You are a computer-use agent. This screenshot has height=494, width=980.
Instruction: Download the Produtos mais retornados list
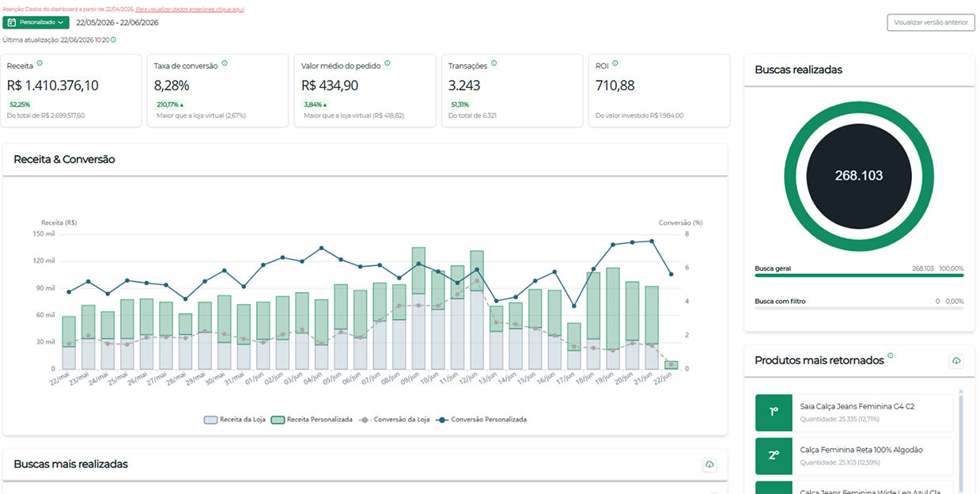tap(956, 361)
